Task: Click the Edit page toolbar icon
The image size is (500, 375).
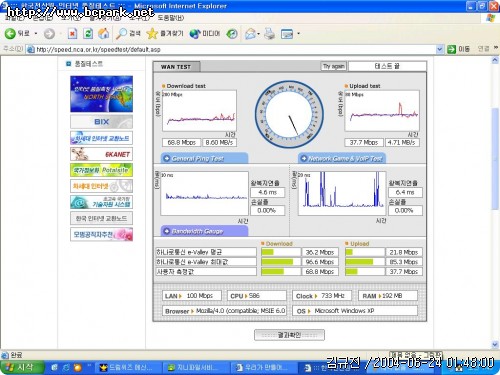Action: (x=287, y=33)
